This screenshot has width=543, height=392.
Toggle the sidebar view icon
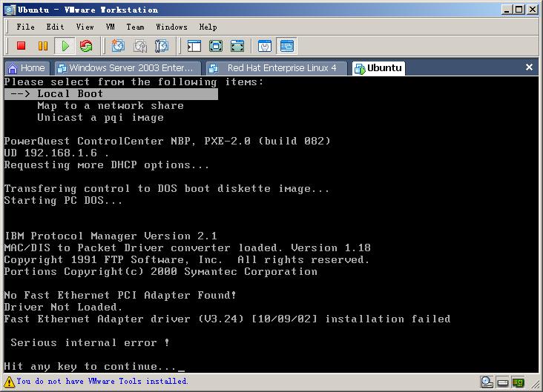point(194,46)
